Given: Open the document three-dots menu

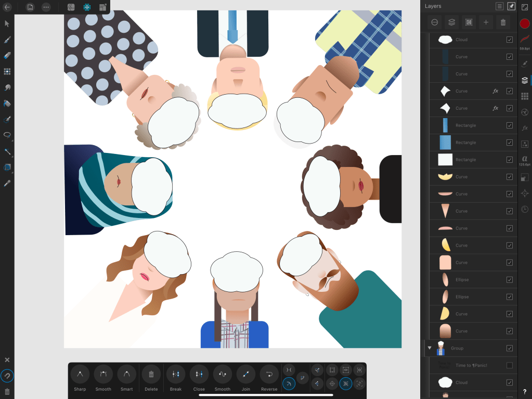Looking at the screenshot, I should tap(46, 7).
